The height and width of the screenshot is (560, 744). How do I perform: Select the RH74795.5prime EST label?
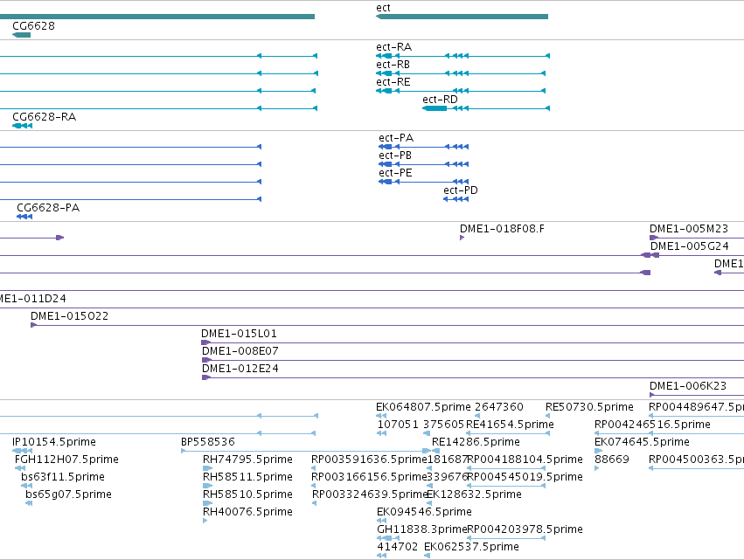pyautogui.click(x=247, y=460)
